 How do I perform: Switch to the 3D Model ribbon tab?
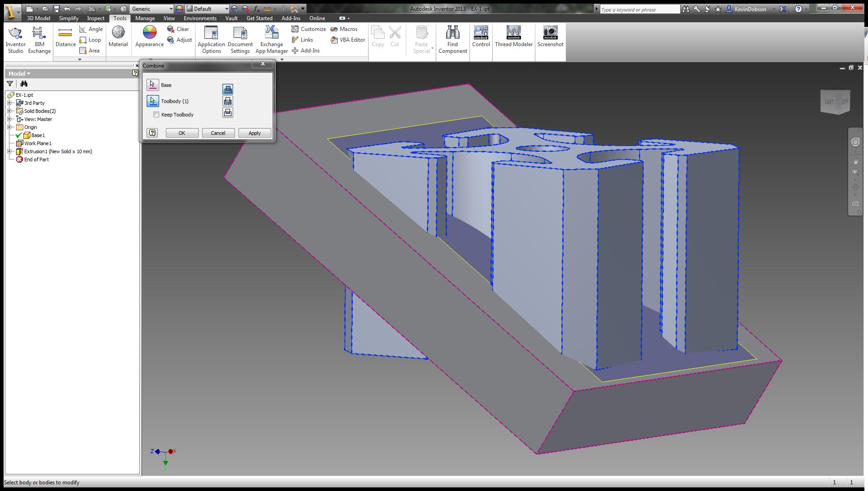[x=39, y=18]
